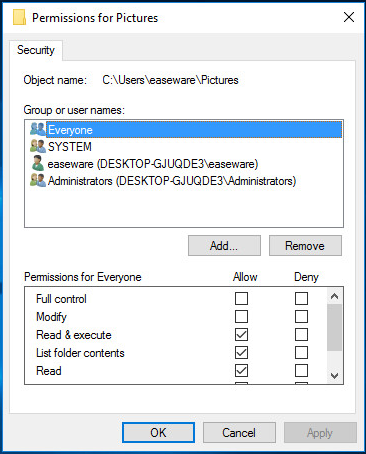366x454 pixels.
Task: Click the permissions list scroll down arrow
Action: (334, 376)
